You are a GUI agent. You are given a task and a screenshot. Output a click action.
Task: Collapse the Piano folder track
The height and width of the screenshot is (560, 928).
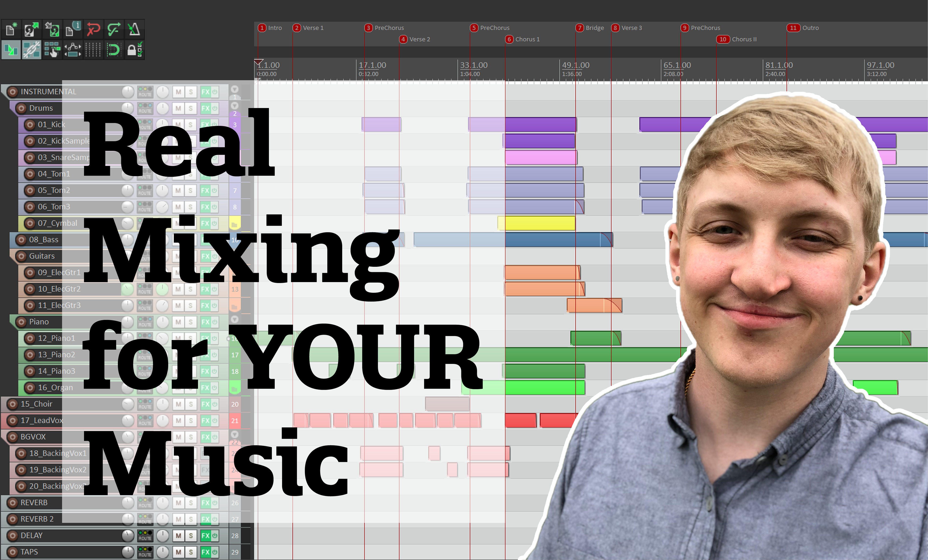pos(235,319)
